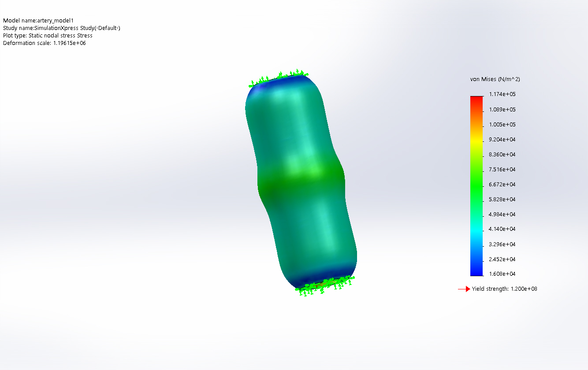
Task: Click the 7.516e+04 legend value
Action: (x=502, y=169)
